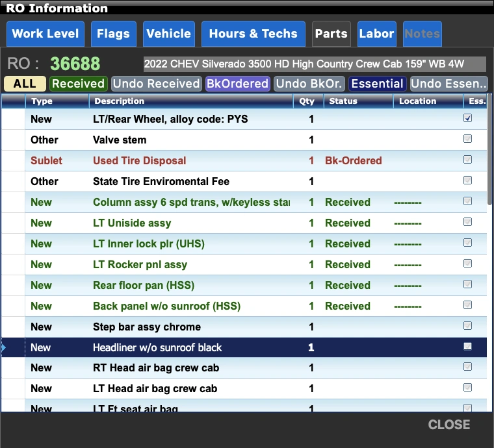Click the vehicle description field

coord(314,64)
